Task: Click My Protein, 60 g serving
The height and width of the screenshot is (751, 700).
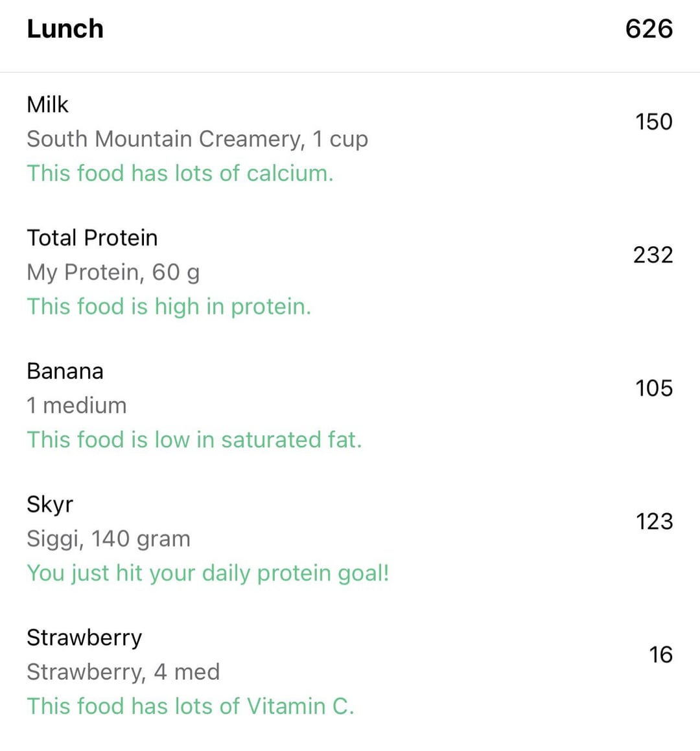Action: point(113,272)
